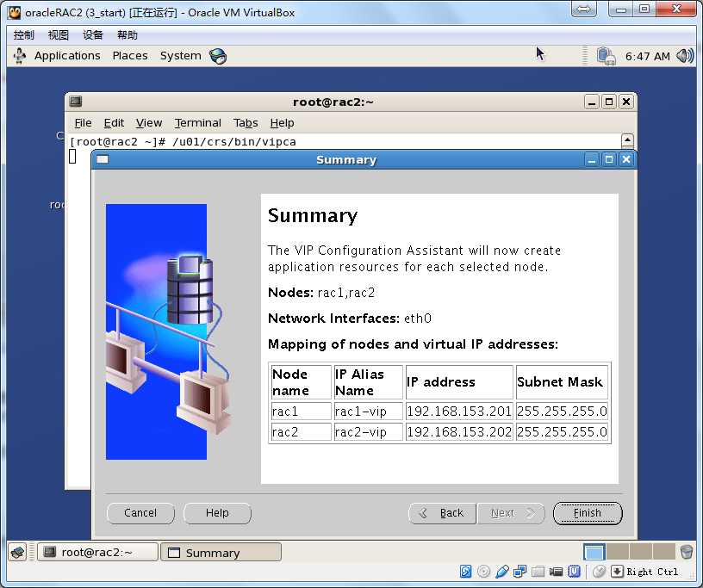Click VirtualBox USB status pen icon

coord(502,572)
